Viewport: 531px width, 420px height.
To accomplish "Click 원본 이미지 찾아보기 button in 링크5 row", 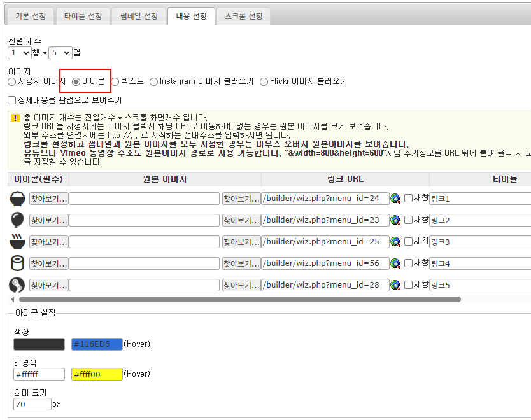I will point(241,285).
